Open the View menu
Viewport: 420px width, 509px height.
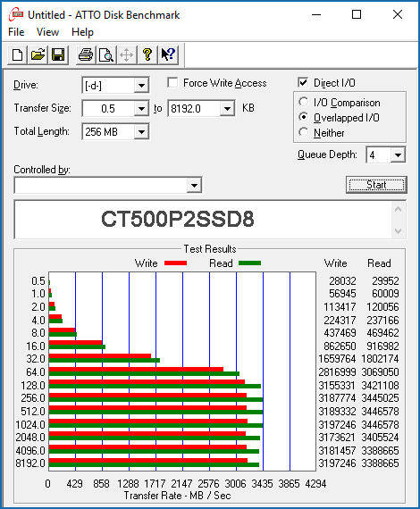point(47,32)
